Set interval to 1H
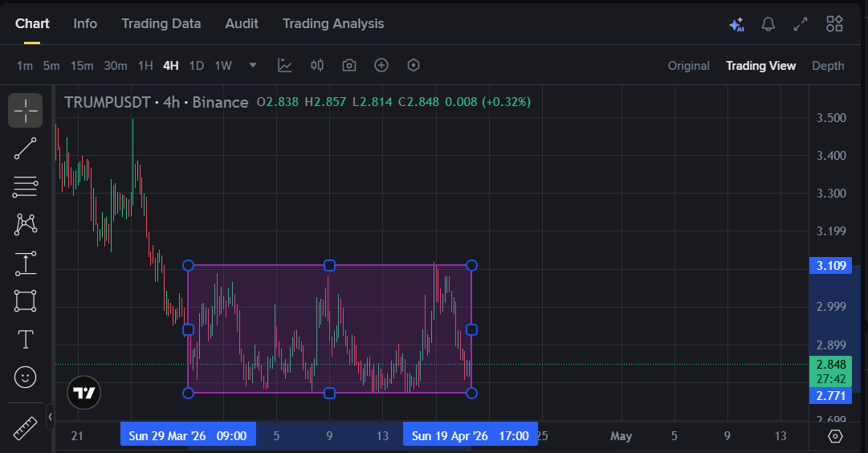Viewport: 868px width, 453px height. click(x=145, y=66)
